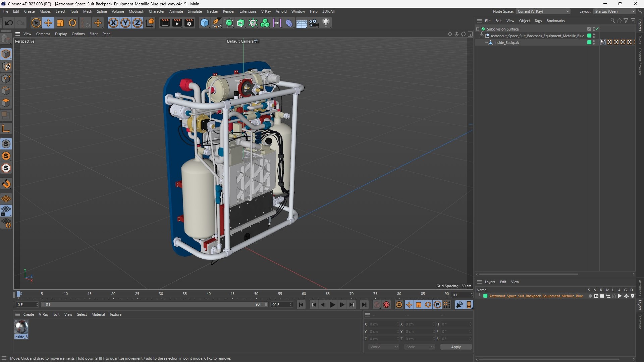Click the light bulb icon
Viewport: 644px width, 362px height.
point(326,23)
